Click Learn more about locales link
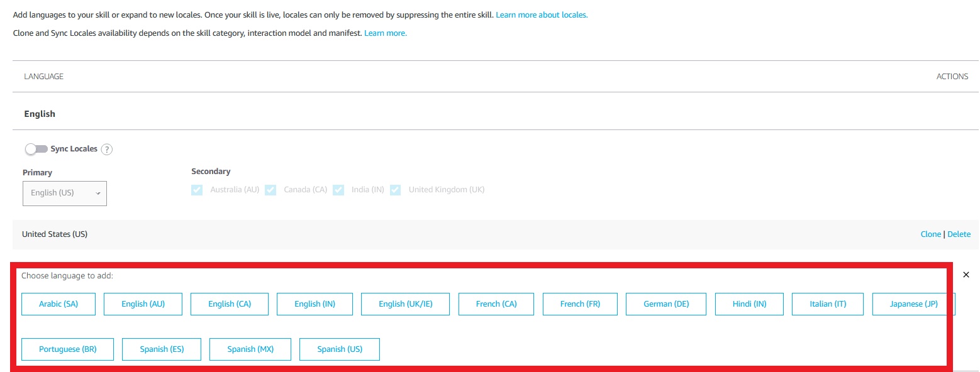The image size is (980, 372). [x=542, y=14]
